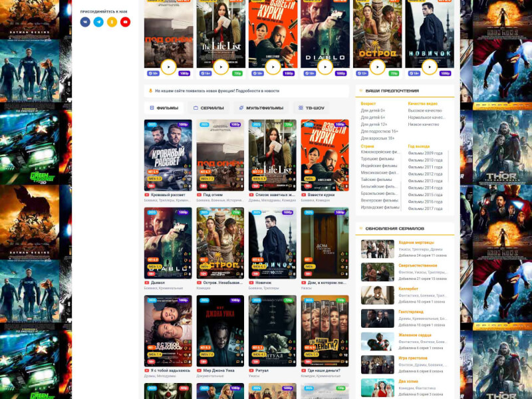Play the Взвести курки carousel film
532x399 pixels.
pos(273,67)
